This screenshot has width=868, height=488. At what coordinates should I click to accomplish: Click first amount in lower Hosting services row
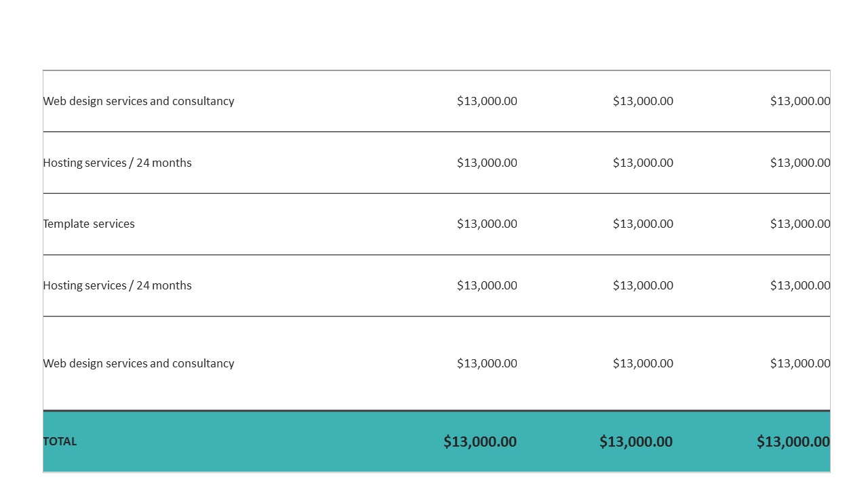(487, 285)
